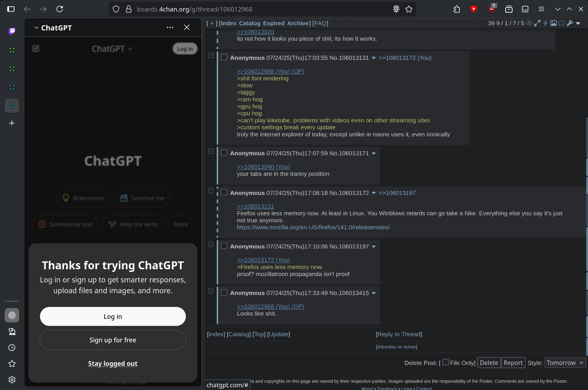The width and height of the screenshot is (588, 390).
Task: Open 4chan X settings wrench icon
Action: pos(570,23)
